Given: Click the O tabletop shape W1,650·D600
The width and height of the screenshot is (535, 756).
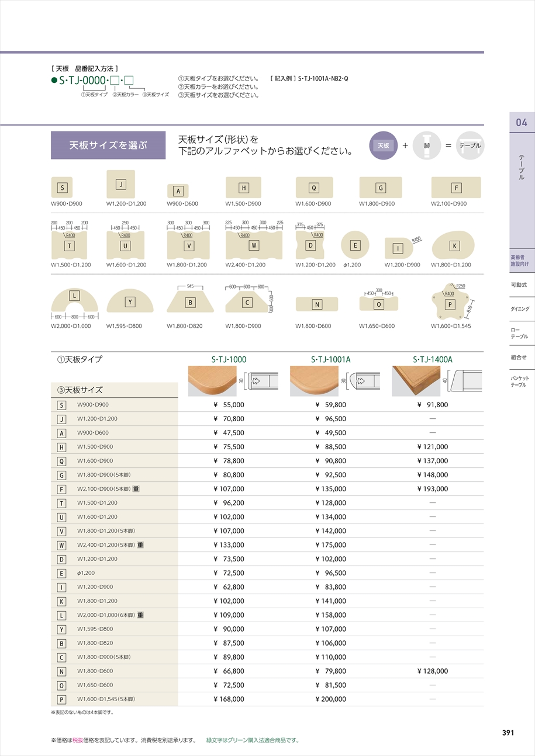Looking at the screenshot, I should 378,304.
